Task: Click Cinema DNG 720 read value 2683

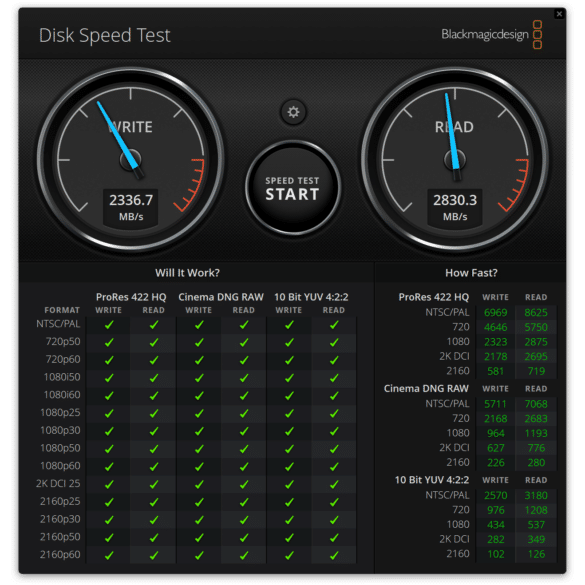Action: coord(536,418)
